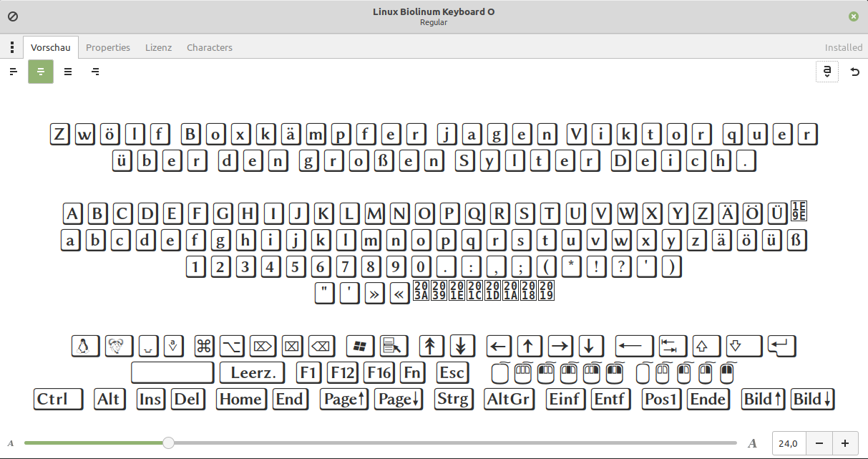Adjust the font size slider handle
The width and height of the screenshot is (868, 459).
(x=168, y=443)
